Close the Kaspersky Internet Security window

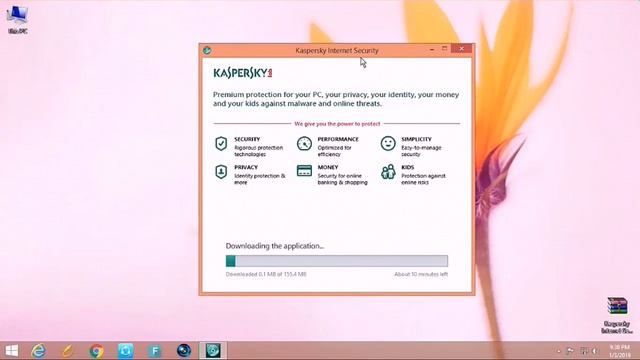click(x=462, y=49)
